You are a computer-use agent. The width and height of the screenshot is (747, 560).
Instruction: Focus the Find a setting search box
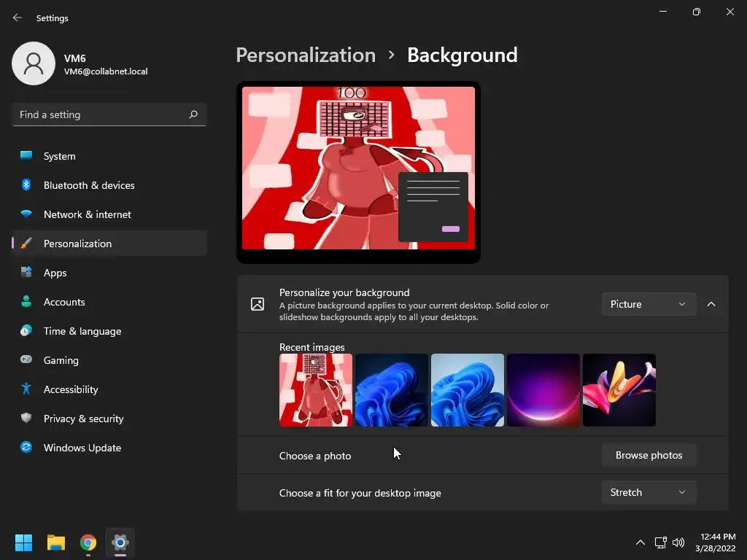click(x=109, y=114)
